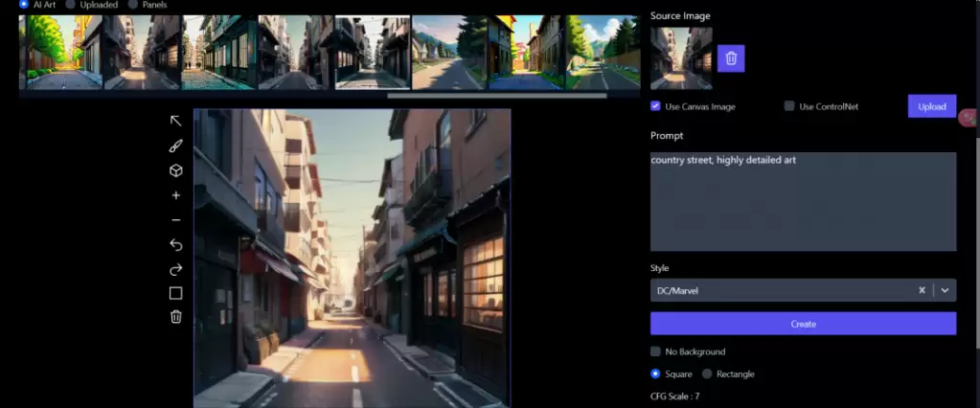The image size is (980, 408).
Task: Remove source image with purple trash button
Action: (731, 58)
